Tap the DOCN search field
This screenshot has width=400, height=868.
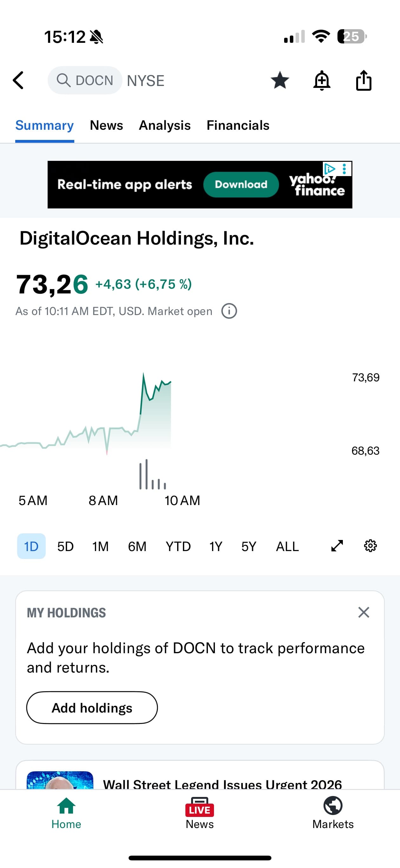85,80
